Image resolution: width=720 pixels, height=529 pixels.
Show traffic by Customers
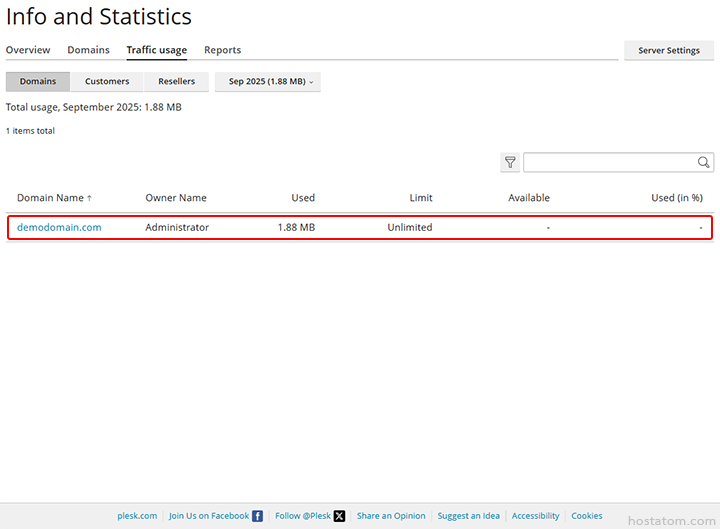point(107,82)
